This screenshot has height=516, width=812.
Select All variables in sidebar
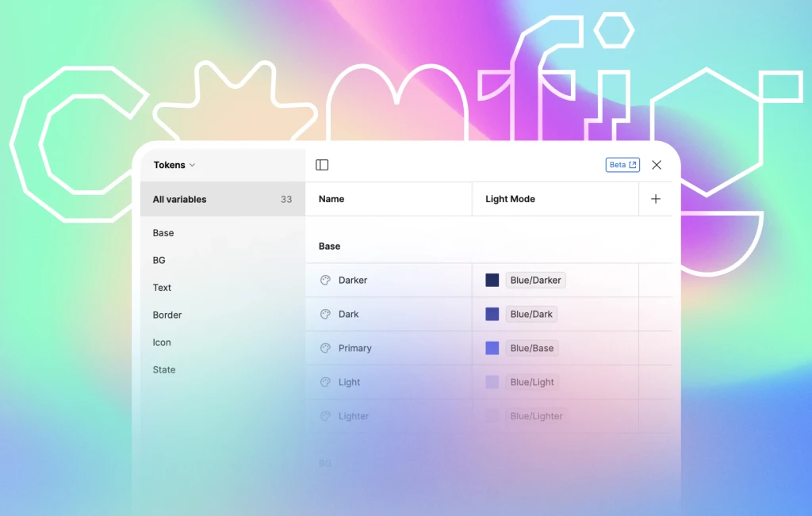click(x=180, y=200)
